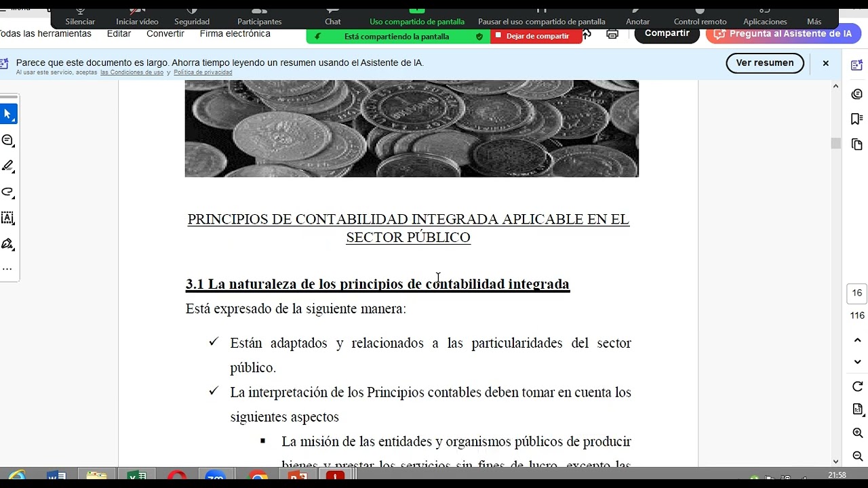Image resolution: width=868 pixels, height=488 pixels.
Task: Pause sharing via Pausar el uso compartido
Action: 541,18
